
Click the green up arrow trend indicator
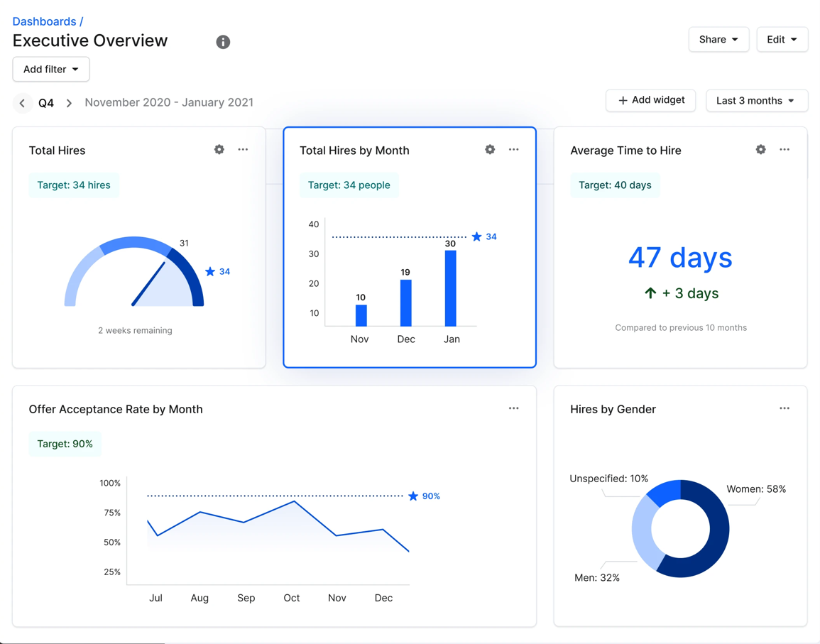[650, 293]
